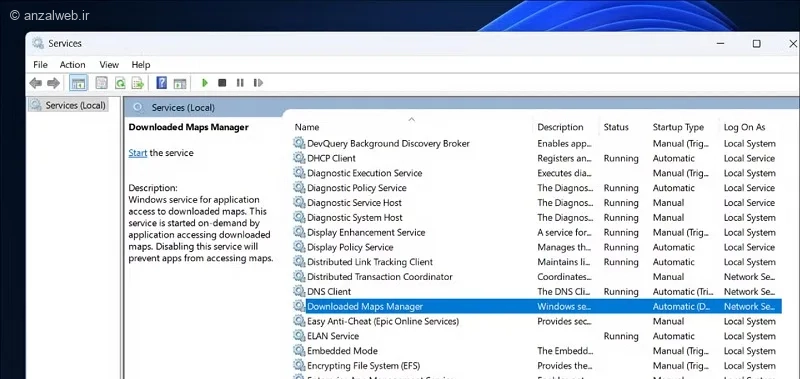
Task: Select Encrypting File System (EFS) service
Action: [x=537, y=365]
